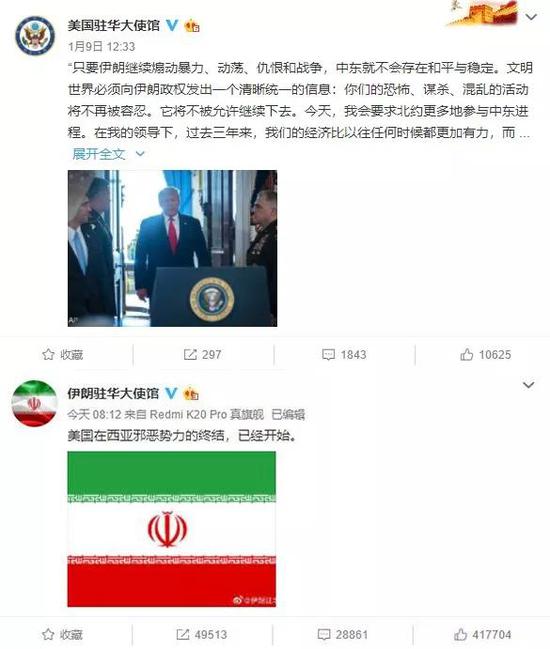Click the orange member badge beside 伊朗驻华大使馆
Image resolution: width=550 pixels, height=649 pixels.
click(191, 393)
